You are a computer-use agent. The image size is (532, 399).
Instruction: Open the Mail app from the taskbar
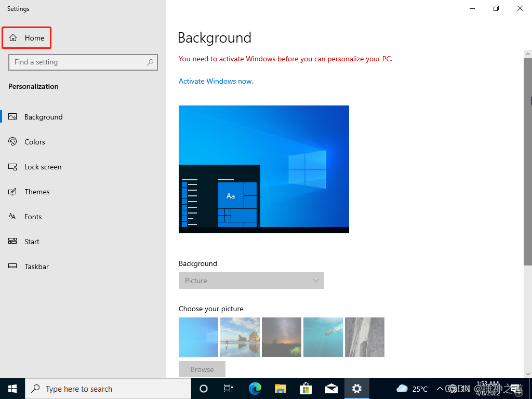click(x=331, y=389)
